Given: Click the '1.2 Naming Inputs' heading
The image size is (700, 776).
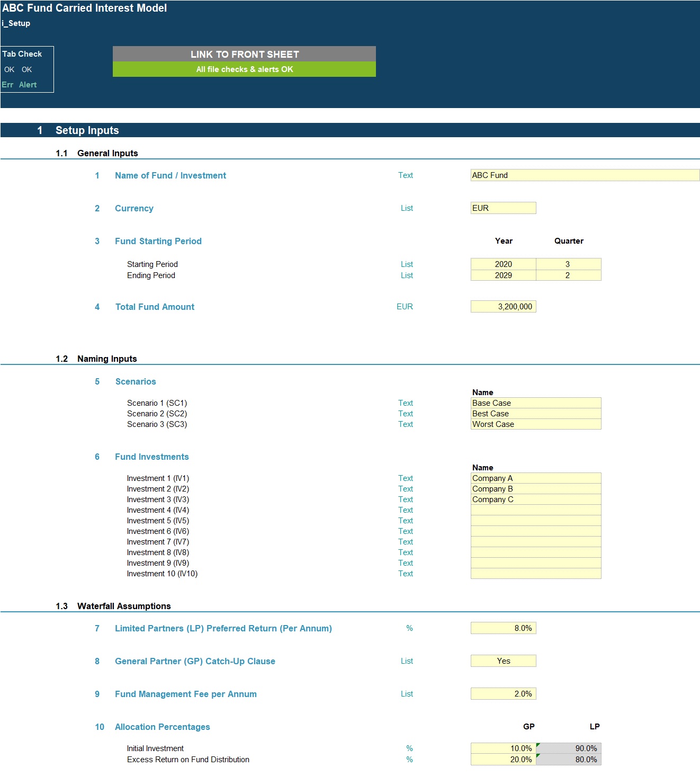Looking at the screenshot, I should pos(96,359).
